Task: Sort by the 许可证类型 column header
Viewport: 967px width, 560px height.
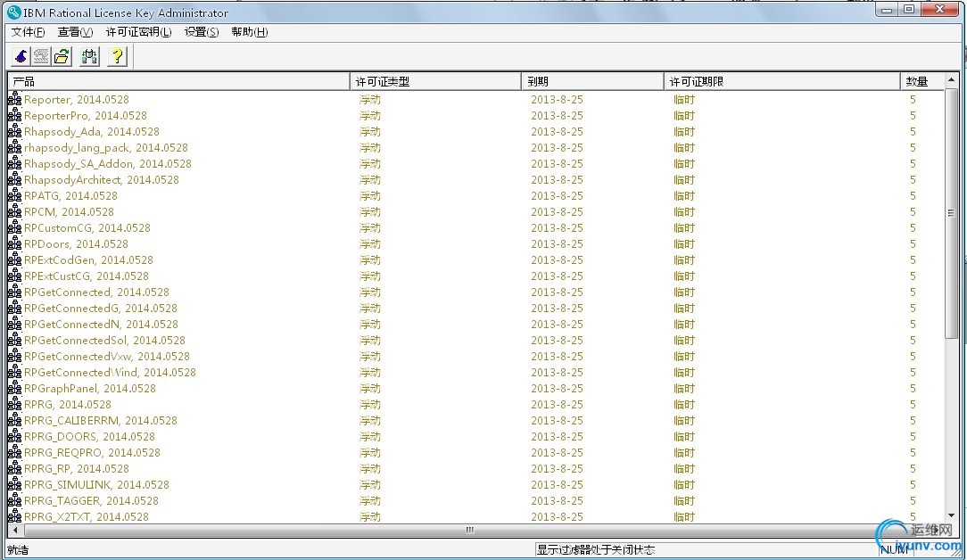Action: [x=435, y=81]
